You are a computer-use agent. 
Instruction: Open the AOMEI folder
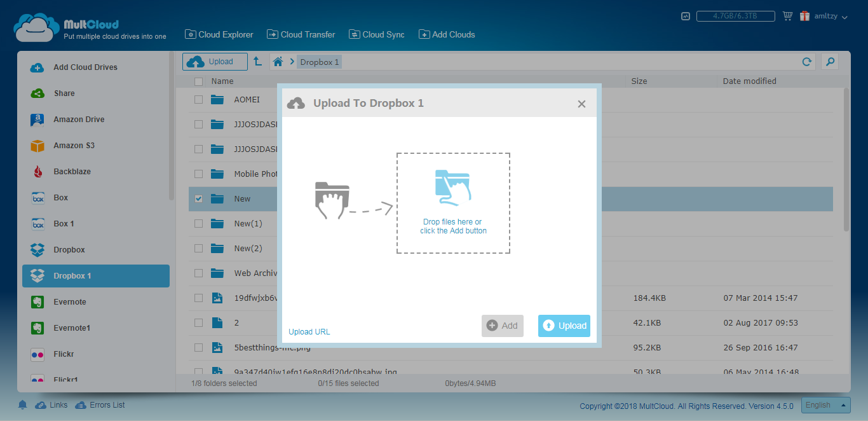[247, 100]
